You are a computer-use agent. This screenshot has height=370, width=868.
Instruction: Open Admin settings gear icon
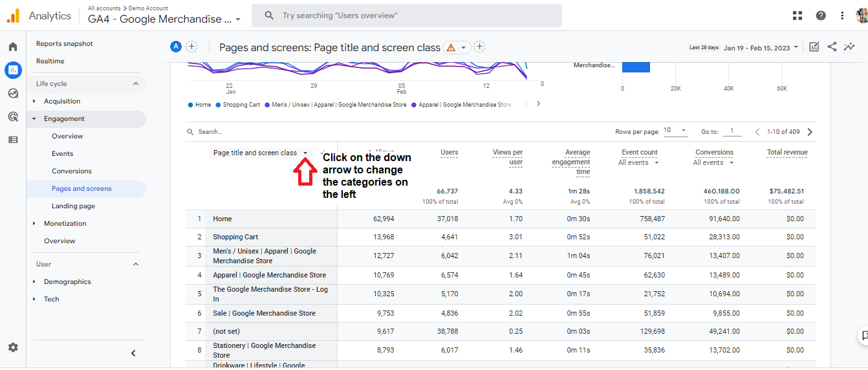tap(13, 347)
